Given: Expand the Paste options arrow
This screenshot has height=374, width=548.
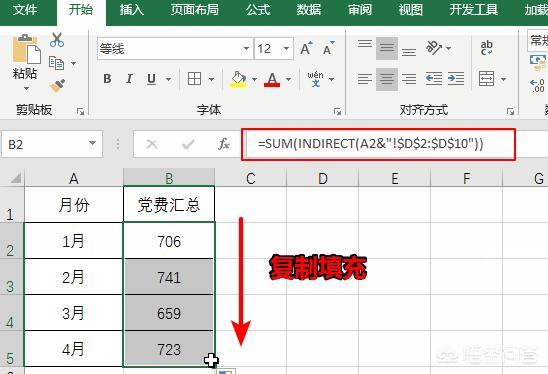Looking at the screenshot, I should click(x=26, y=88).
